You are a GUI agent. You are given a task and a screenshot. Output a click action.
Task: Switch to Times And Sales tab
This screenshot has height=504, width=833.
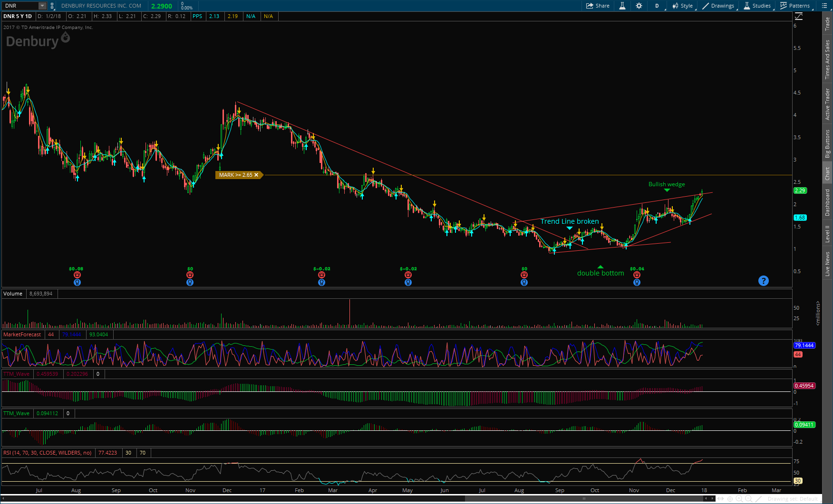coord(827,59)
